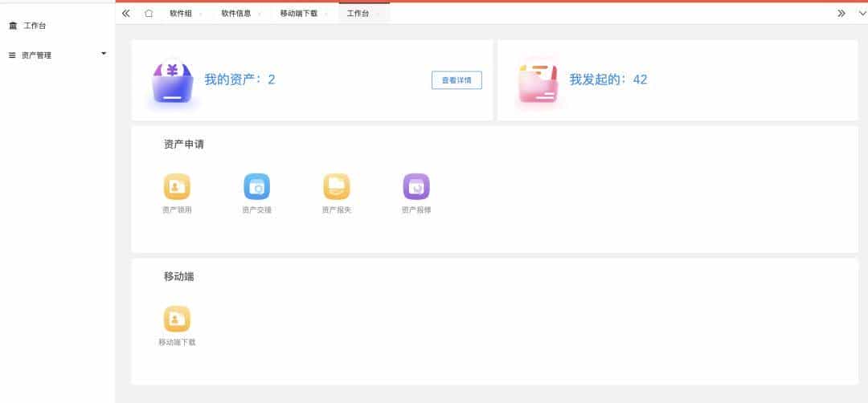Open the blue 资产交接 icon
The height and width of the screenshot is (403, 868).
[x=257, y=186]
